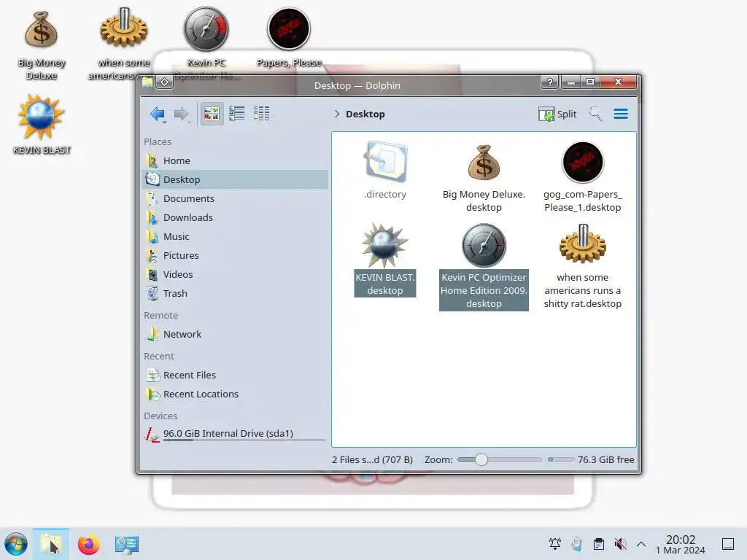Open Network under Remote
747x560 pixels.
[x=236, y=334]
